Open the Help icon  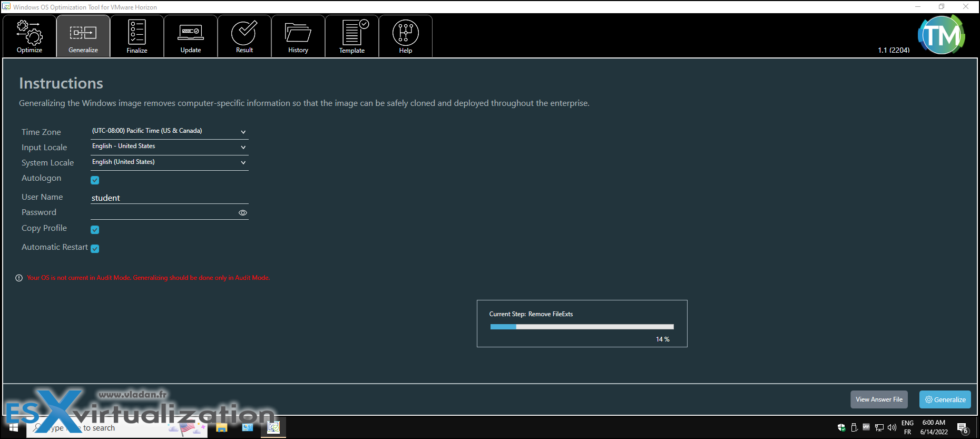click(406, 33)
